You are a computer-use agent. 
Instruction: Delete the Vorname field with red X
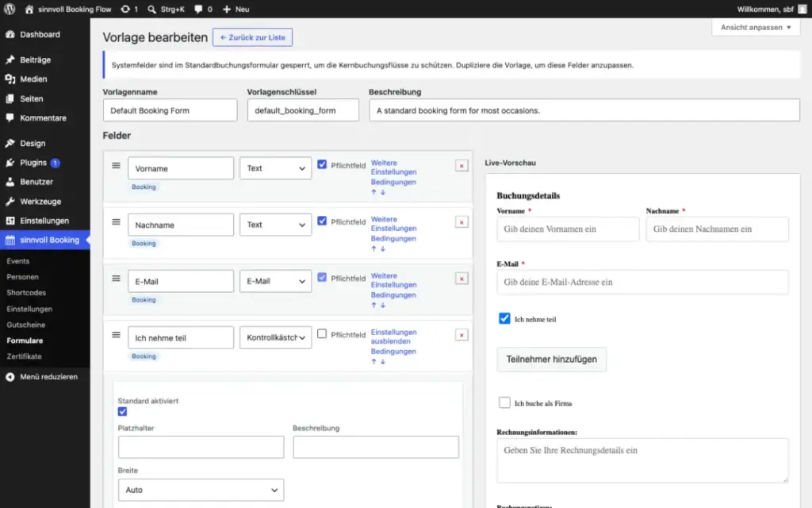462,166
